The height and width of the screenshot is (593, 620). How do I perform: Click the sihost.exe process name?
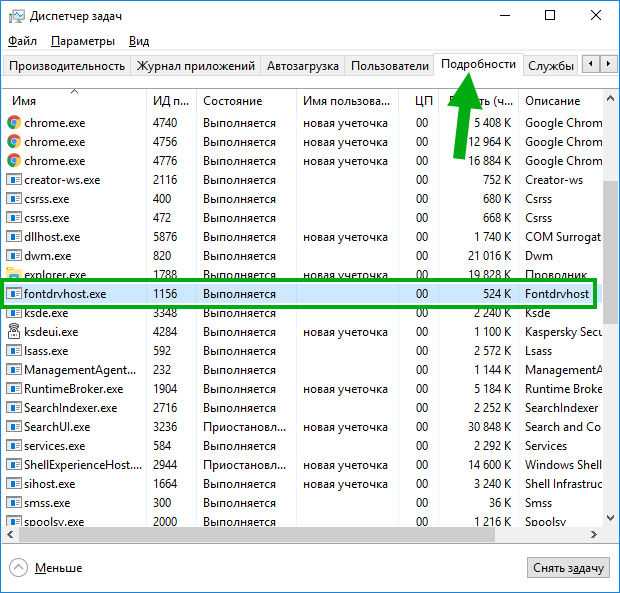click(50, 483)
